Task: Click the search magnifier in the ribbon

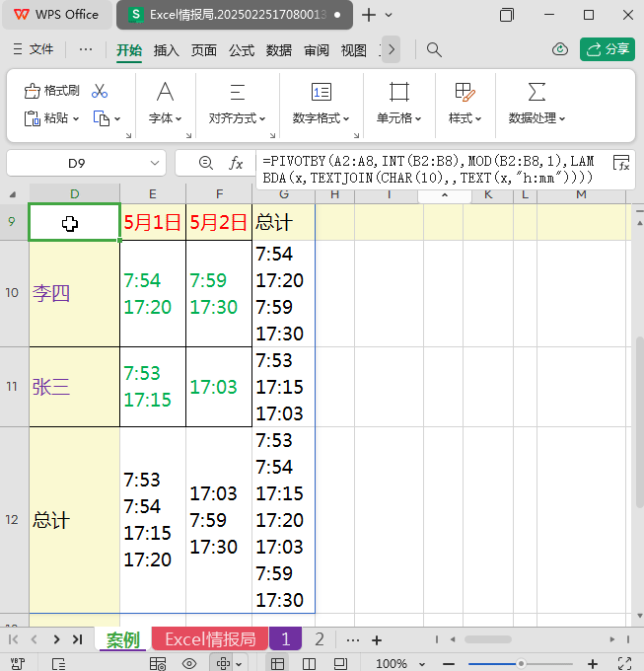Action: 434,49
